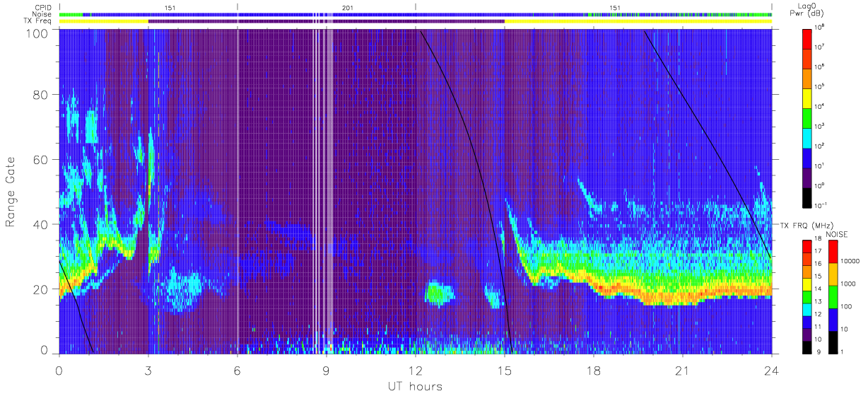Click the 'TX FRQ (MHz)' colorbar title
The height and width of the screenshot is (401, 868).
tap(805, 225)
